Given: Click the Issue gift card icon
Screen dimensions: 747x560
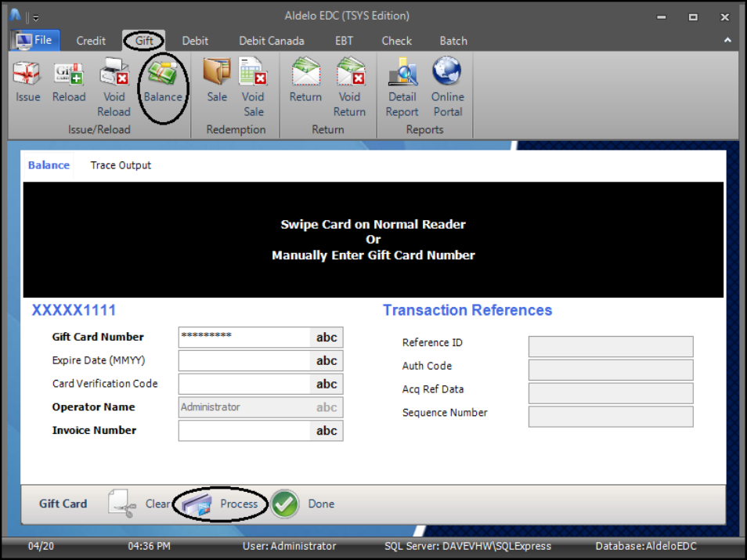Looking at the screenshot, I should point(27,81).
